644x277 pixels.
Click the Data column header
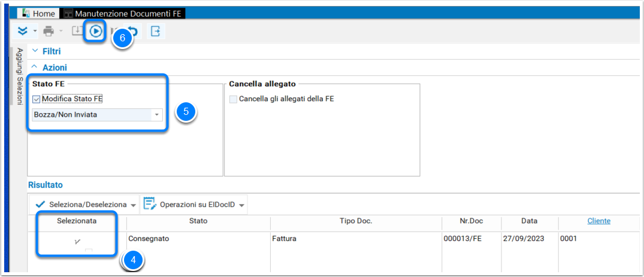[x=530, y=221]
